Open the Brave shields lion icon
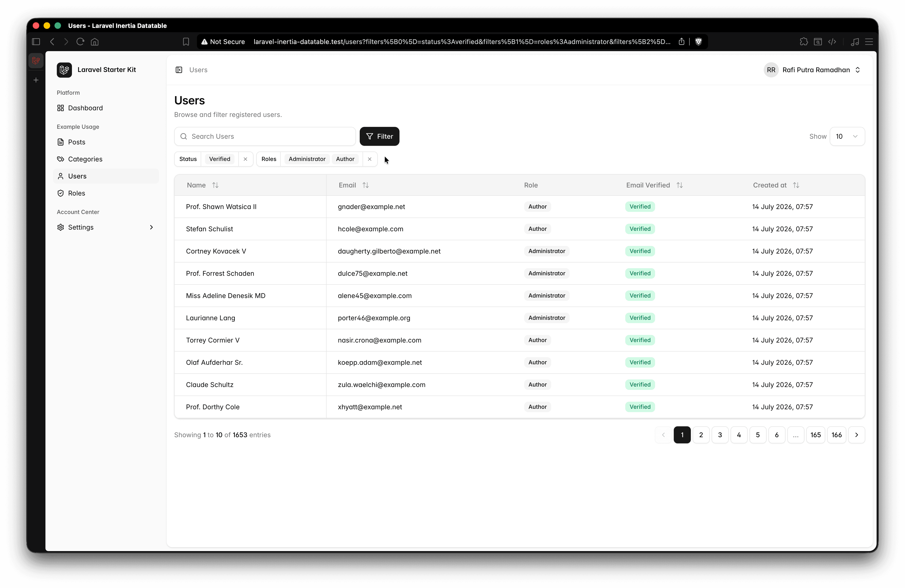Screen dimensions: 905x588 click(x=699, y=41)
